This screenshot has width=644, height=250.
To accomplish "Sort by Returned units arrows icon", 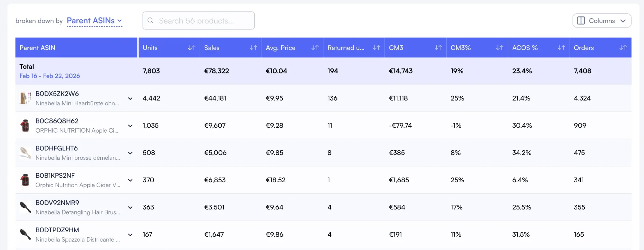I will coord(376,48).
